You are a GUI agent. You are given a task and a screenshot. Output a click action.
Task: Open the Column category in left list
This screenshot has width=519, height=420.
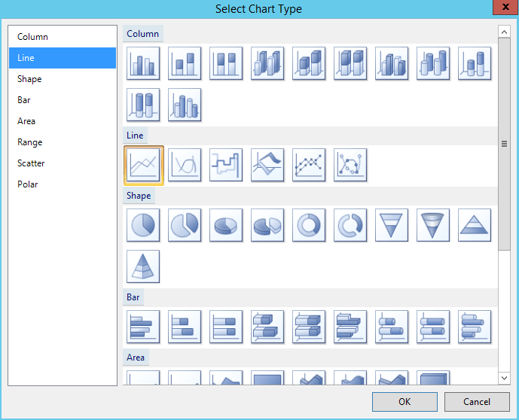(x=33, y=37)
